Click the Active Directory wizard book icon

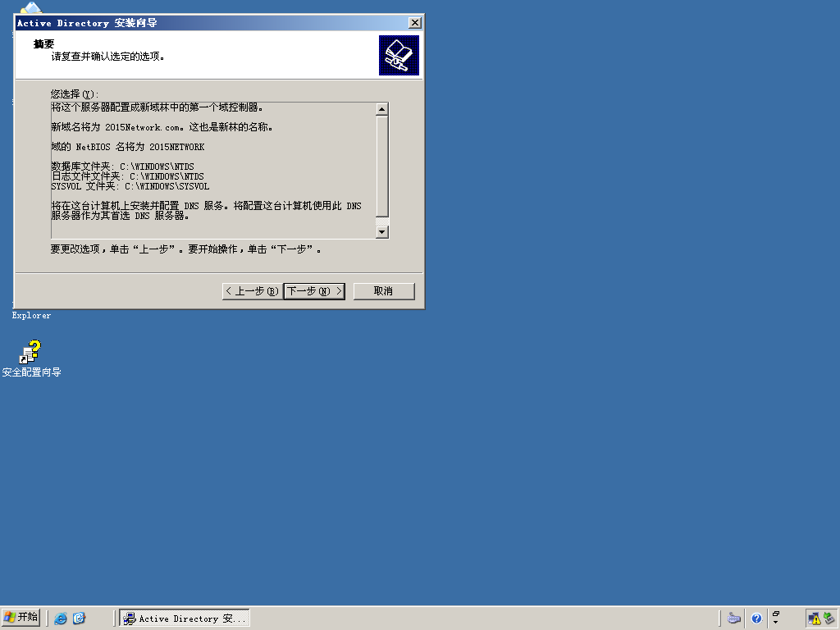399,55
